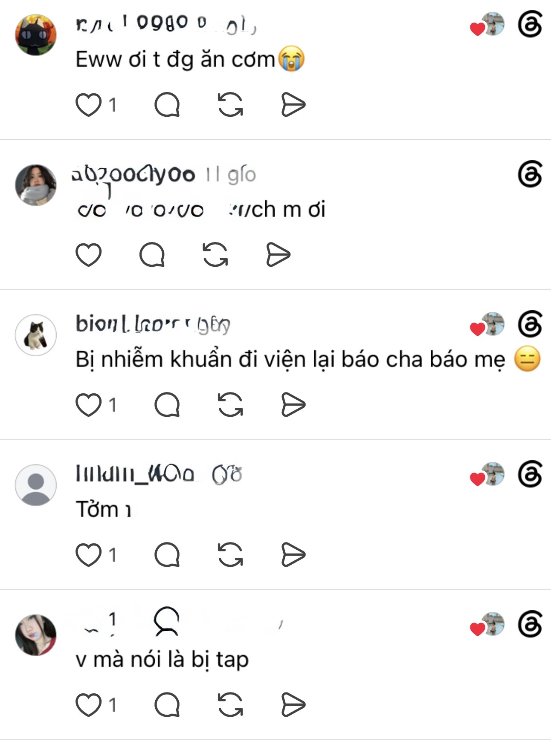Open the default gray avatar profile
Image resolution: width=551 pixels, height=756 pixels.
36,485
